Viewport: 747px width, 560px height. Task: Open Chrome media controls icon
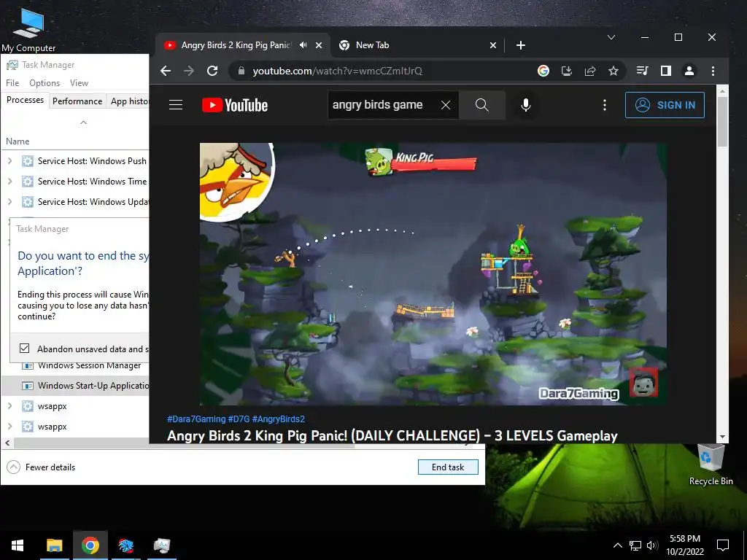[x=642, y=71]
